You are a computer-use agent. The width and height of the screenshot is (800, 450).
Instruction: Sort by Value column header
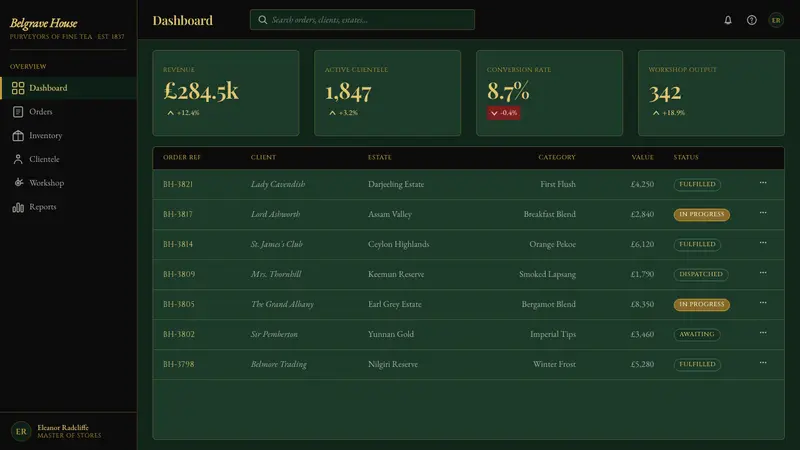(x=642, y=157)
